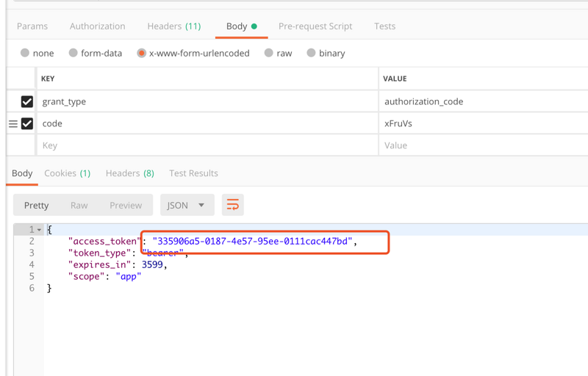Open the Tests tab
The height and width of the screenshot is (376, 588).
pos(384,26)
